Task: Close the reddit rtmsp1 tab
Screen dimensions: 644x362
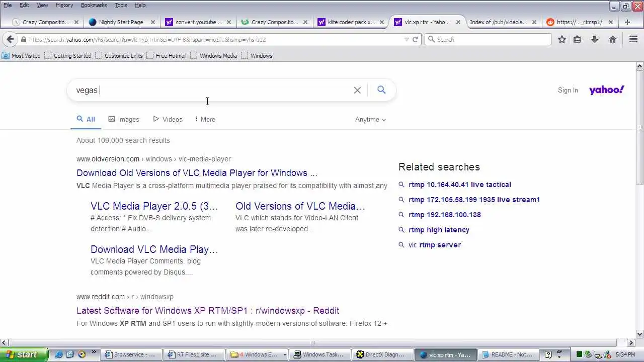Action: 611,22
